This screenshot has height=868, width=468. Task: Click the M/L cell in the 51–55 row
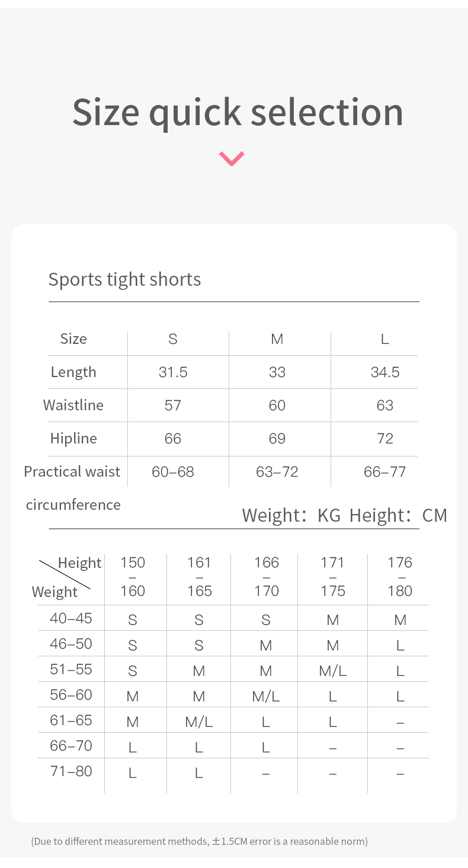click(x=333, y=671)
